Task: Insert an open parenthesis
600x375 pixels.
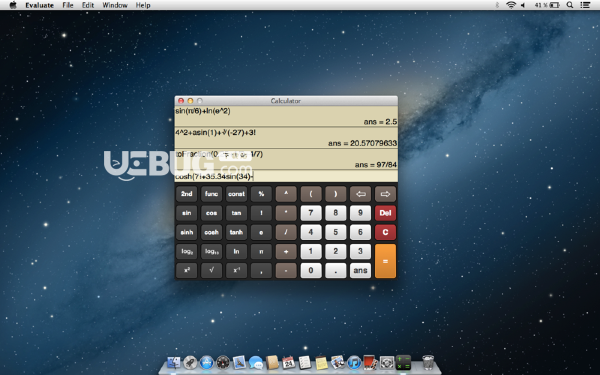Action: click(x=311, y=194)
